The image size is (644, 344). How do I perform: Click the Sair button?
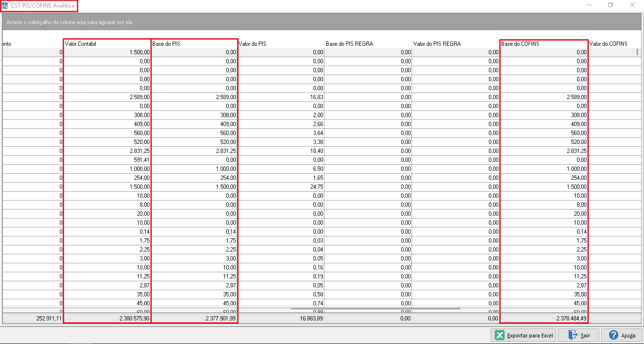coord(579,335)
